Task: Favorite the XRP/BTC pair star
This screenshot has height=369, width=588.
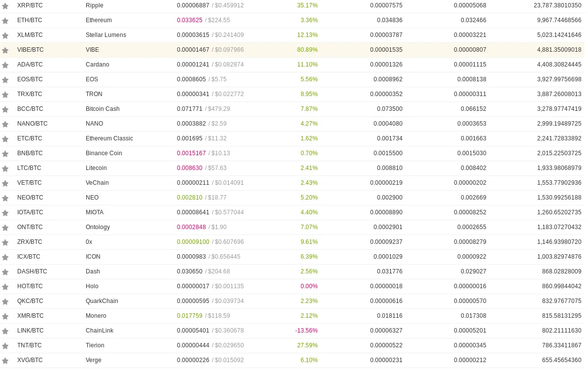Action: point(5,6)
